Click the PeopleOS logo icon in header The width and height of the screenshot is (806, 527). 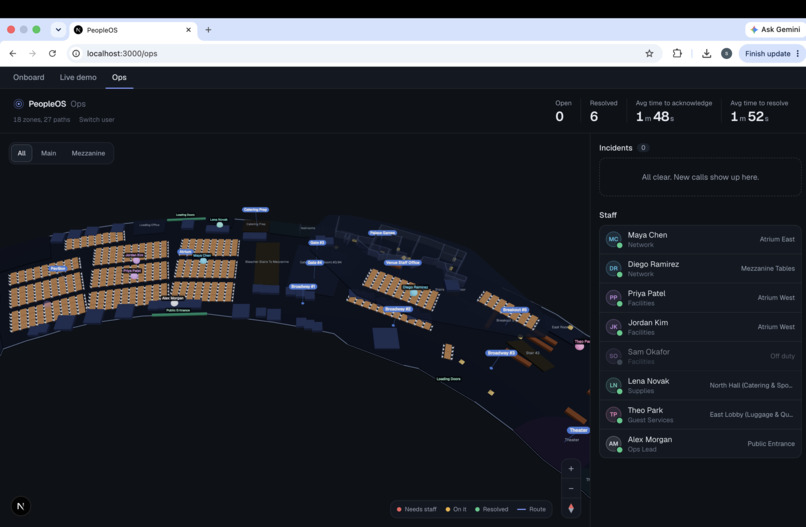coord(19,104)
